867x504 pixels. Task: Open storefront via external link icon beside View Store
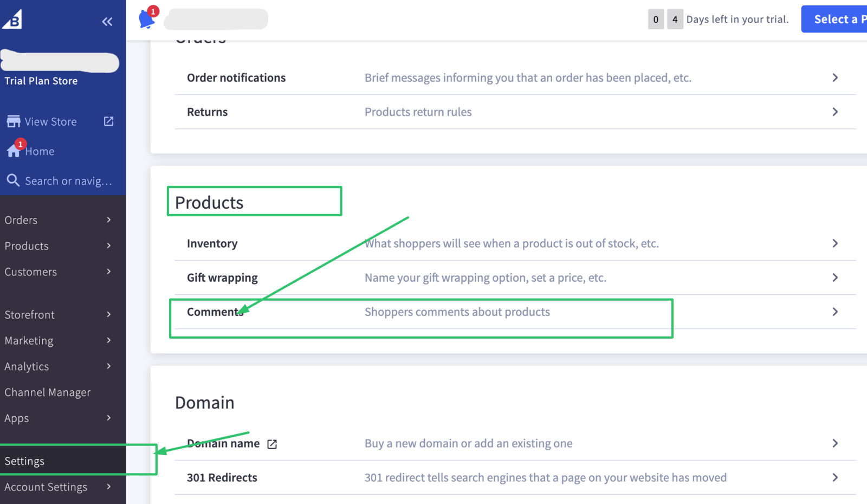108,121
